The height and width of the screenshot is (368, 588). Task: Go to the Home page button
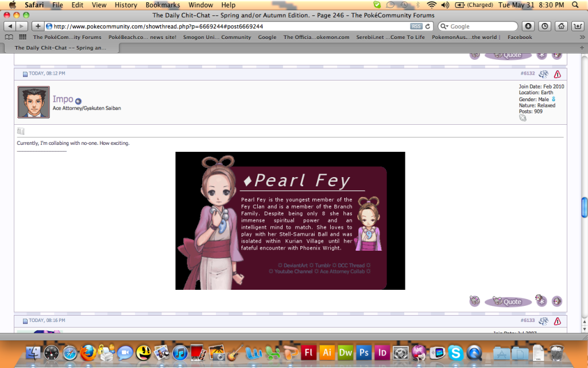[x=561, y=26]
